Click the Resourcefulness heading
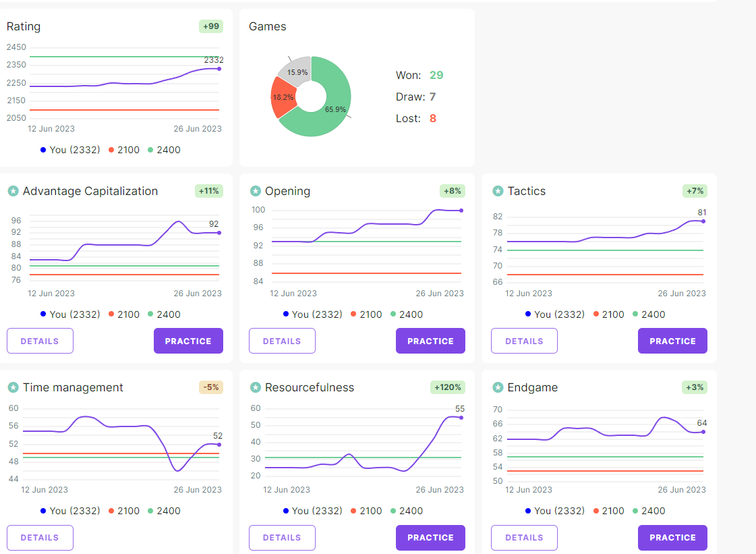The height and width of the screenshot is (554, 756). tap(310, 387)
